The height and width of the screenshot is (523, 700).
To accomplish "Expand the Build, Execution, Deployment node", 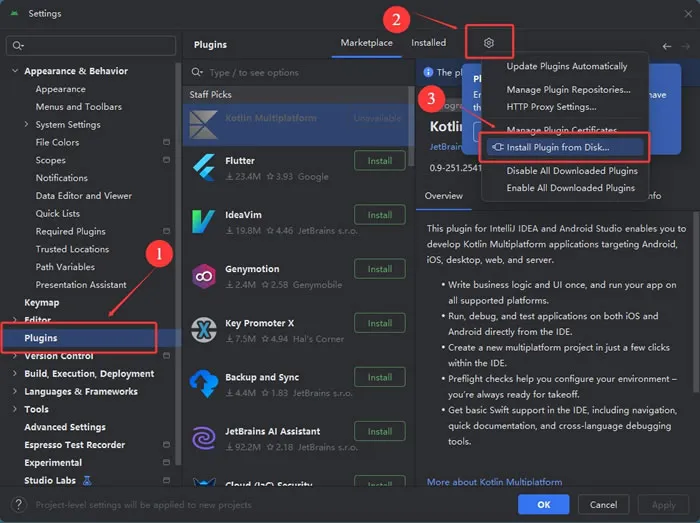I will 15,374.
